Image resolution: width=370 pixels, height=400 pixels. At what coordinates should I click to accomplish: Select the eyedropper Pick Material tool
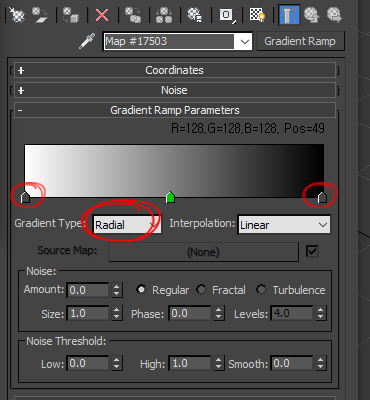(x=87, y=41)
